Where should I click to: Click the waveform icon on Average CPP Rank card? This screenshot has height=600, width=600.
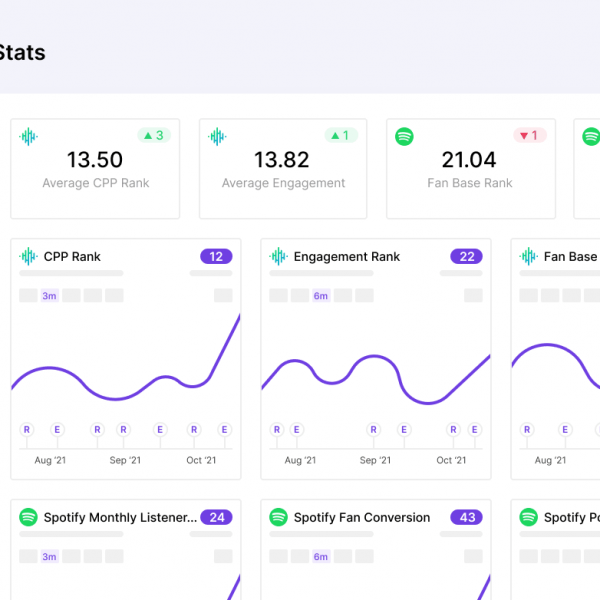[x=28, y=137]
